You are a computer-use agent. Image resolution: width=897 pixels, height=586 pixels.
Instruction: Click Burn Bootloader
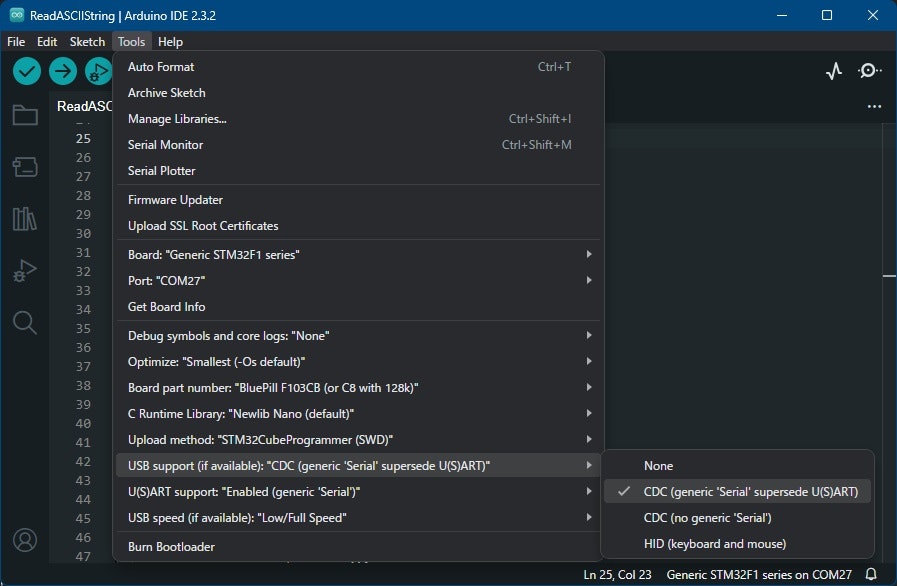click(359, 547)
